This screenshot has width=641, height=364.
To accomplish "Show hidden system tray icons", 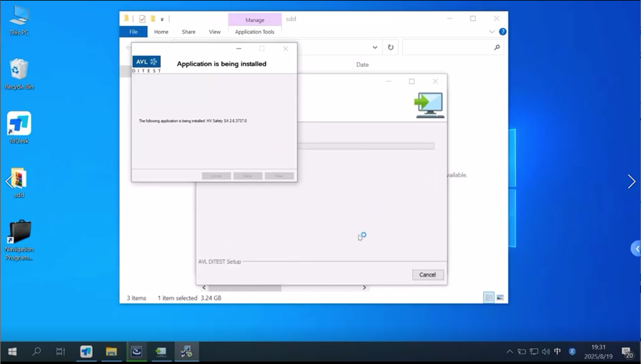I will 509,351.
